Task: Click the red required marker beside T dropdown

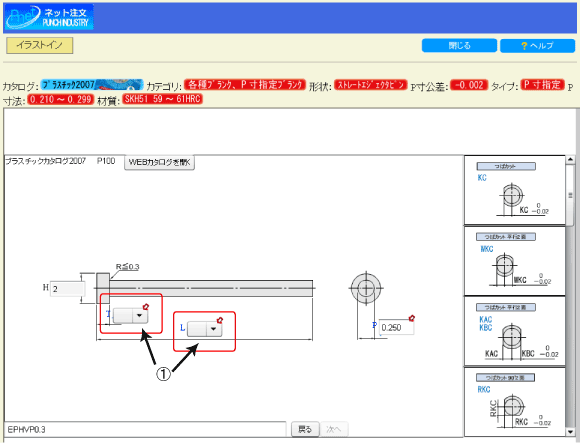Action: (x=146, y=307)
